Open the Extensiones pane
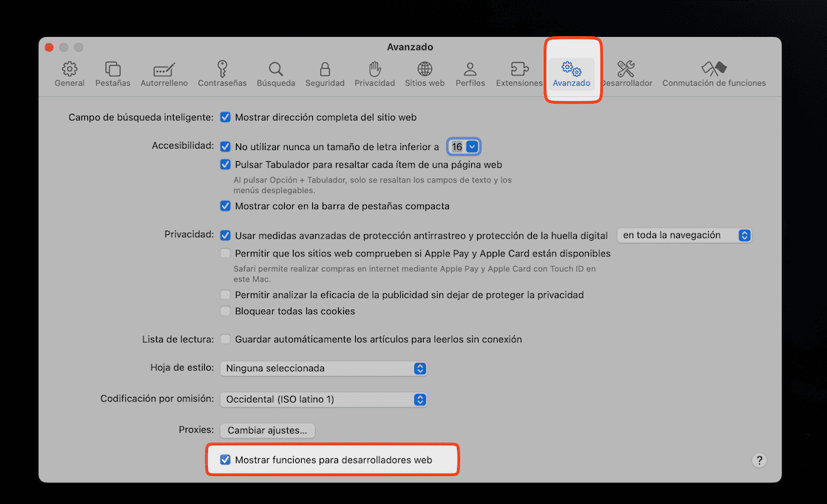 pyautogui.click(x=519, y=74)
